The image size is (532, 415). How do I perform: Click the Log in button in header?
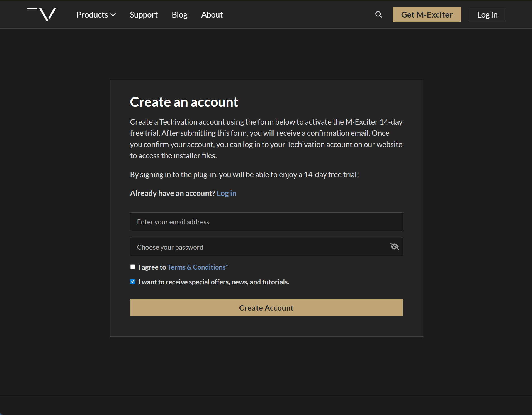487,14
